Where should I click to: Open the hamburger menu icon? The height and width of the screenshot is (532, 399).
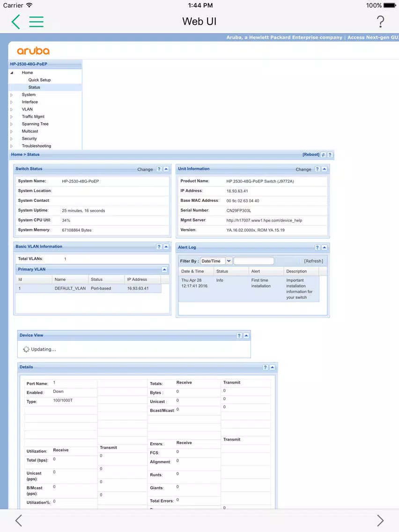pyautogui.click(x=37, y=22)
